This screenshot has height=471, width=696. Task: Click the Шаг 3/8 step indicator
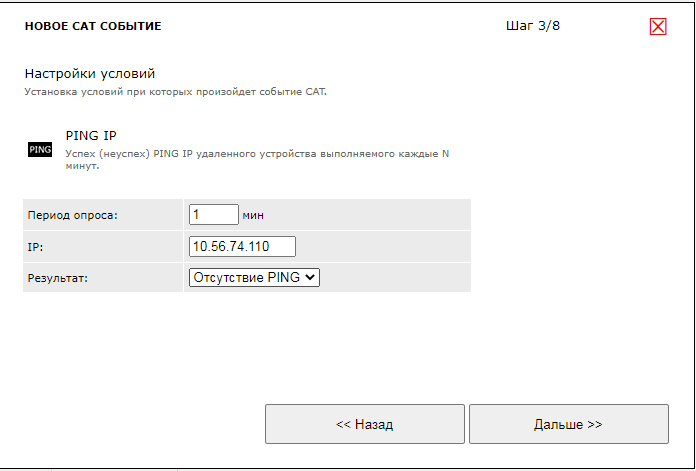click(534, 26)
